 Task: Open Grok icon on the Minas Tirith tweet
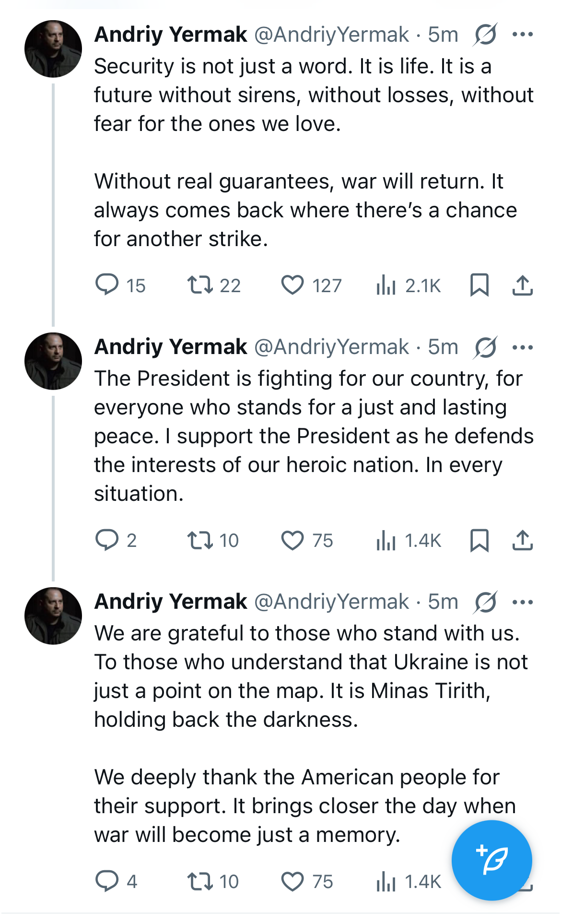click(485, 602)
